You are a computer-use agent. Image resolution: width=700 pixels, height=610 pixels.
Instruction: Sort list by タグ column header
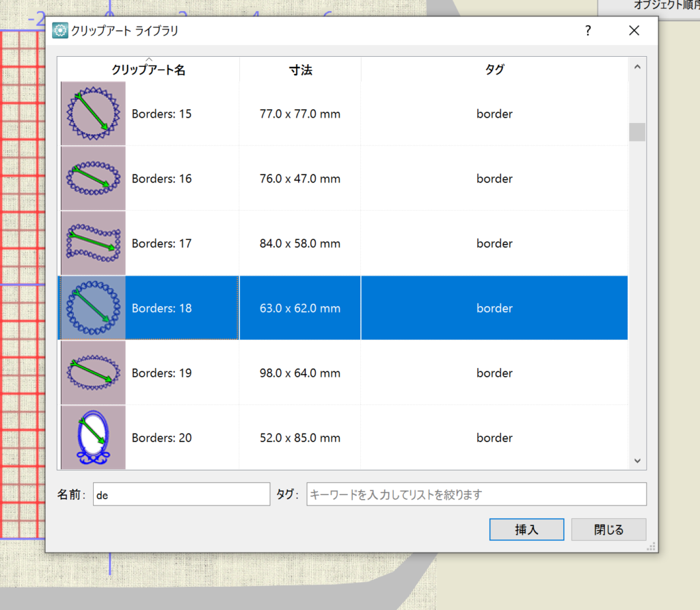[494, 70]
